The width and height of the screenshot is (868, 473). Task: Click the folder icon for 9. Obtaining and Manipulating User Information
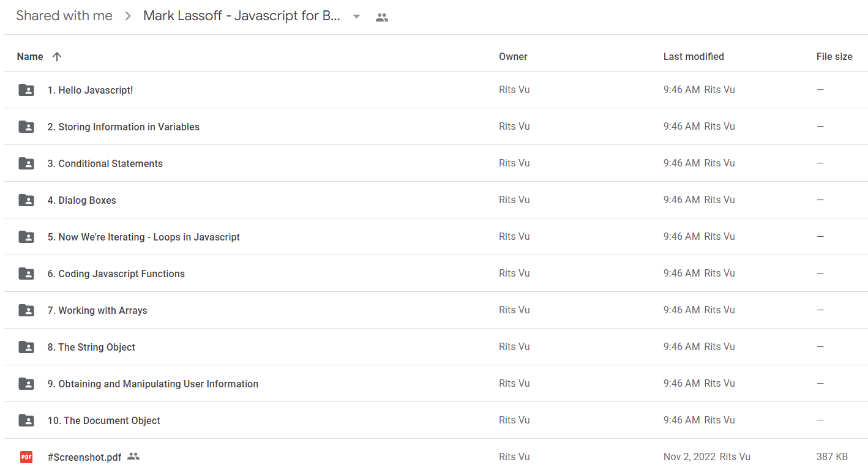point(26,384)
